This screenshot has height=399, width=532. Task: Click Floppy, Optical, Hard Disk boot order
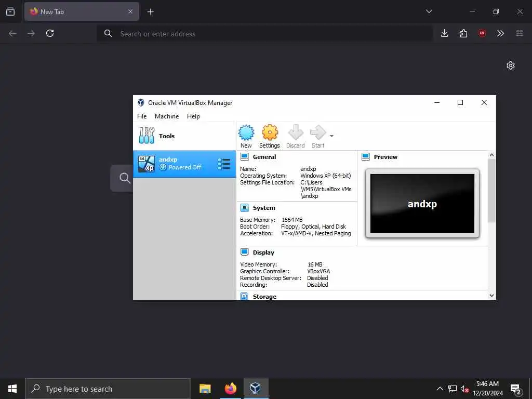click(313, 227)
